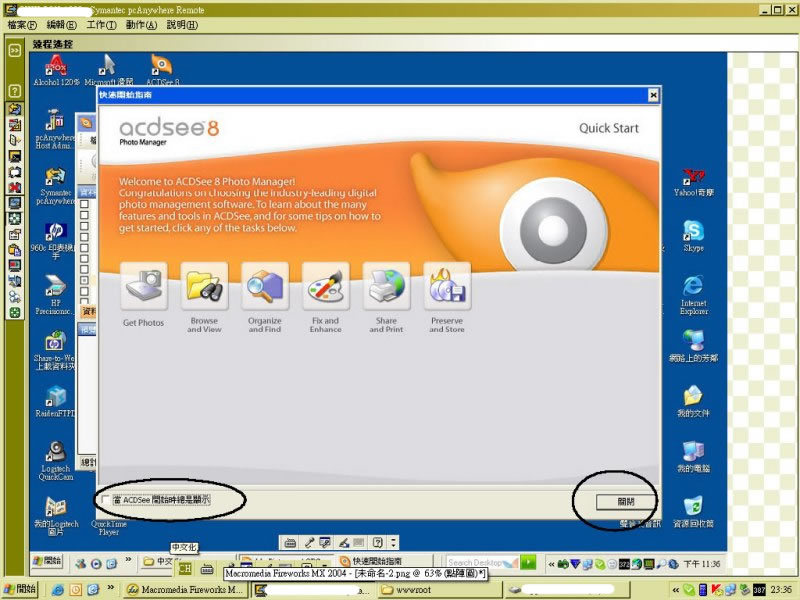800x600 pixels.
Task: Select the 我的電腦 desktop icon
Action: 693,457
